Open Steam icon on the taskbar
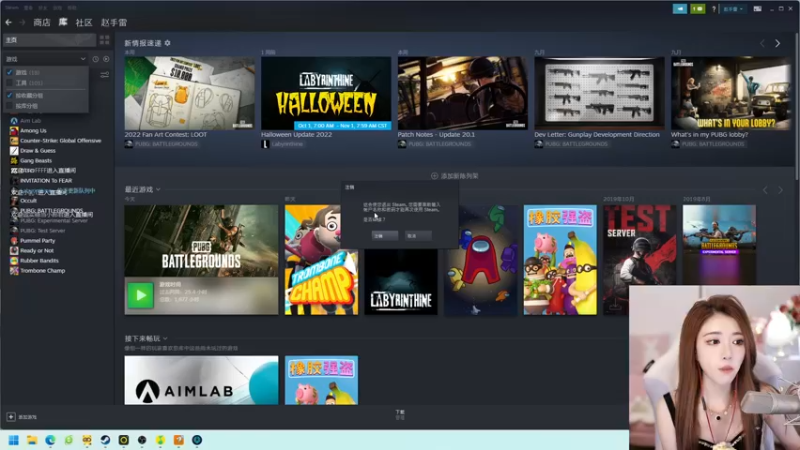This screenshot has height=450, width=800. coord(105,440)
